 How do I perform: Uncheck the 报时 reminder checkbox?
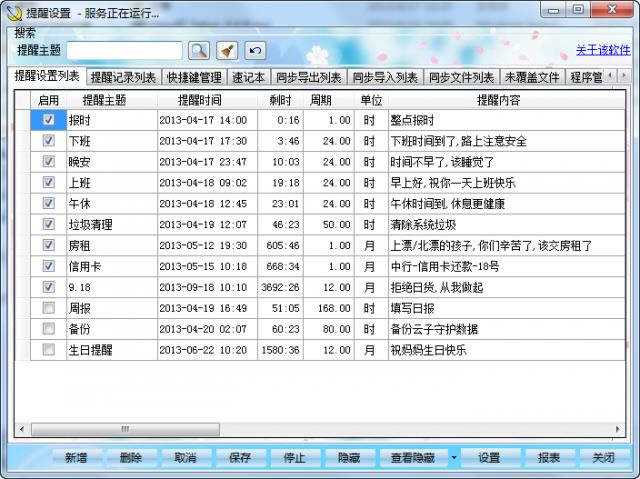(x=48, y=120)
